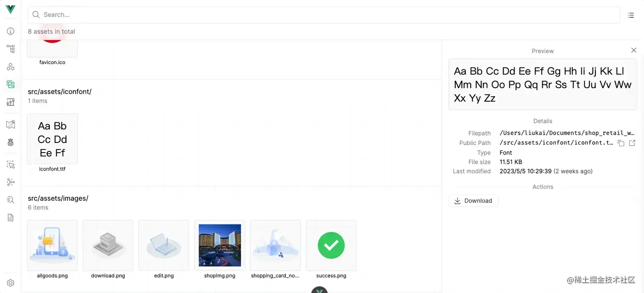Click the font preview alphabet sample
Viewport: 644px width, 293px height.
[x=543, y=84]
